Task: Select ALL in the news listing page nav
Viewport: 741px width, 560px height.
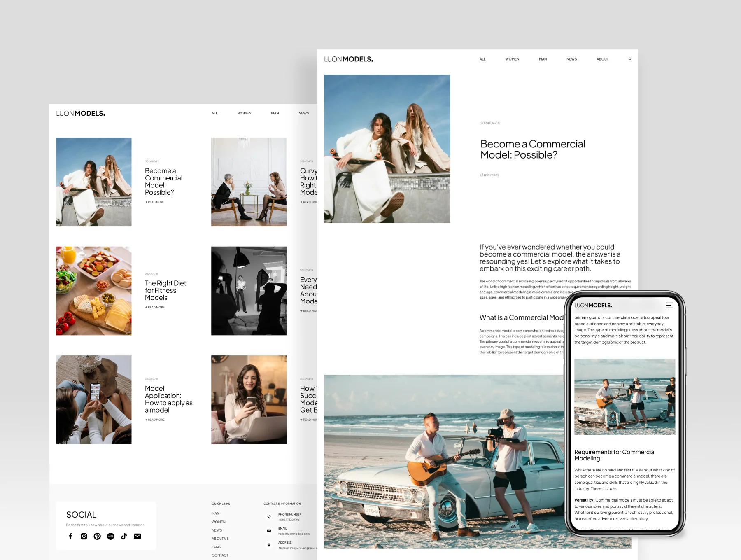Action: [x=214, y=113]
